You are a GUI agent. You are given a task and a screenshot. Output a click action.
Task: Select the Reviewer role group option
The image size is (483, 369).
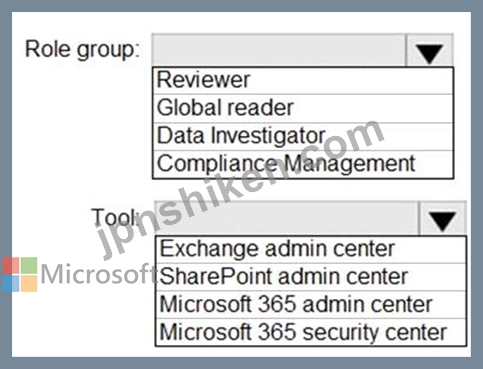coord(303,80)
